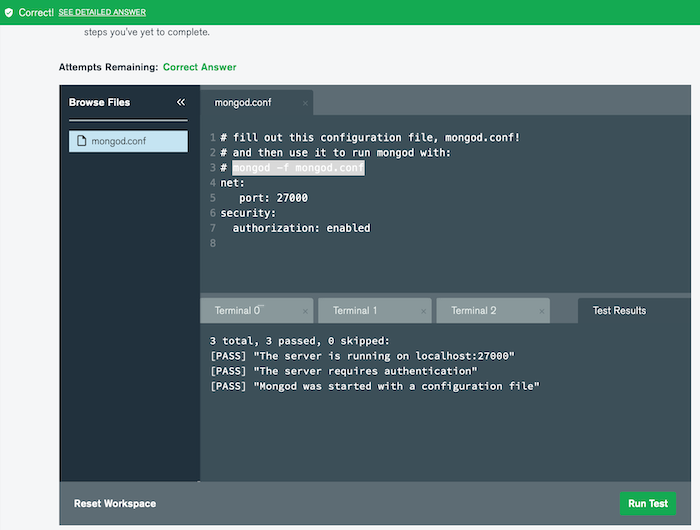
Task: Open the See Detailed Answer link
Action: click(x=102, y=13)
